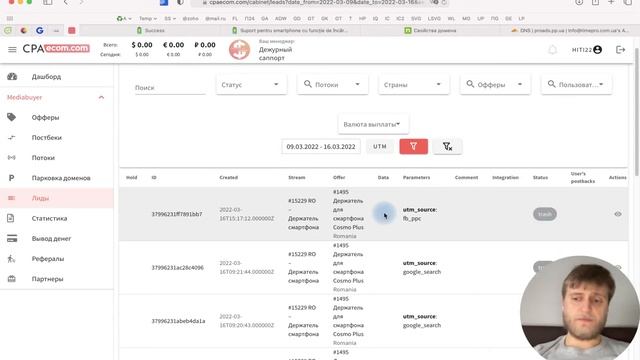Switch to the Suport pentru smartphone browser tab

291,31
